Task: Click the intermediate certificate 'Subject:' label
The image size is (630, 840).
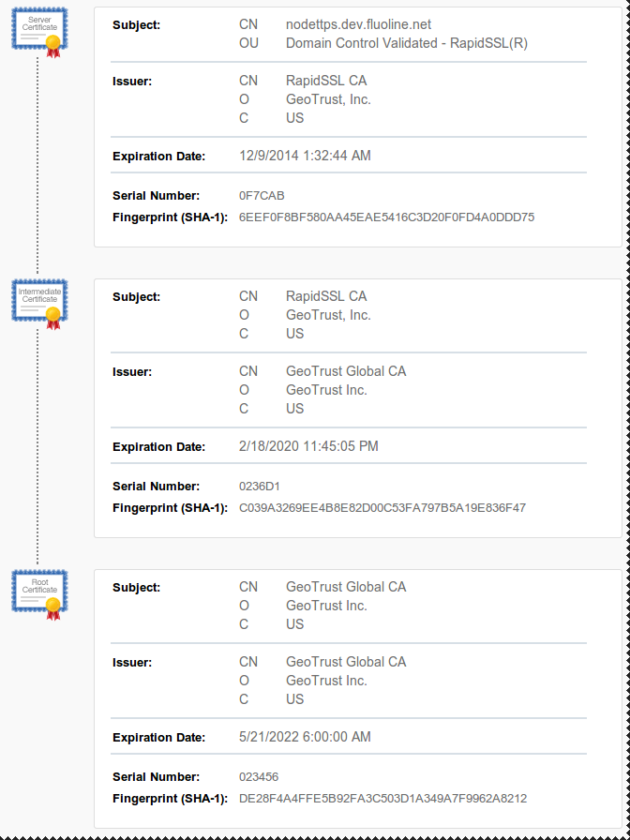Action: tap(137, 297)
